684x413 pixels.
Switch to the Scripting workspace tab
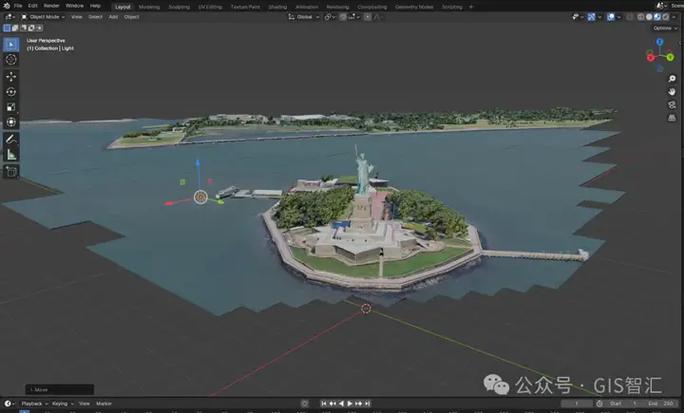click(452, 7)
